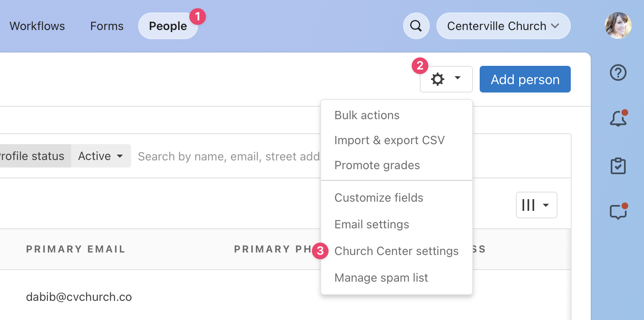Open the Active profile status dropdown
The height and width of the screenshot is (320, 644).
tap(101, 156)
